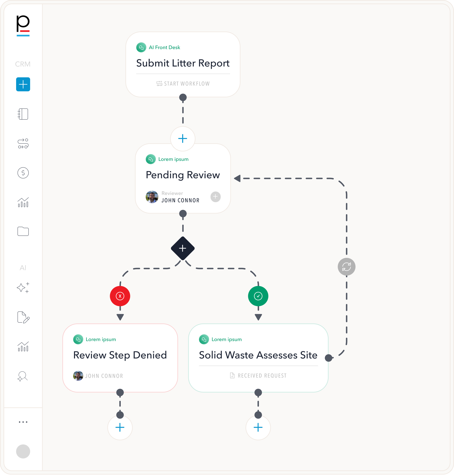Open the AI sparkles icon
This screenshot has height=476, width=454.
pos(23,288)
